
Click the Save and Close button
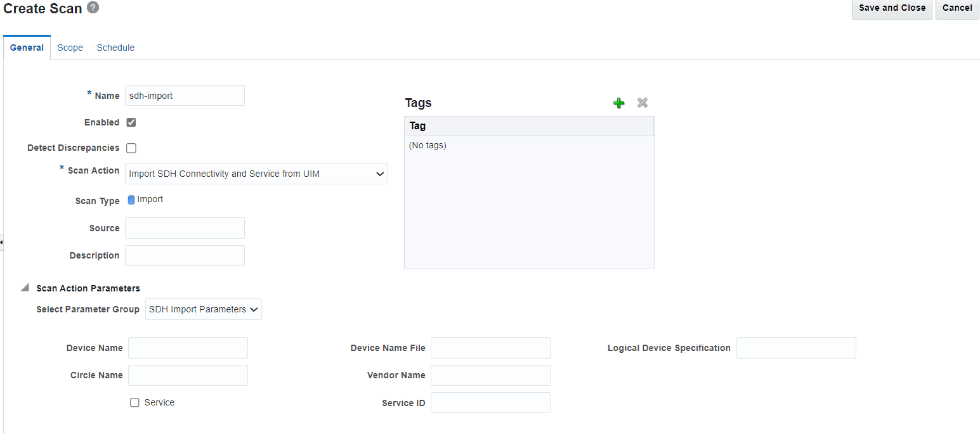(892, 8)
